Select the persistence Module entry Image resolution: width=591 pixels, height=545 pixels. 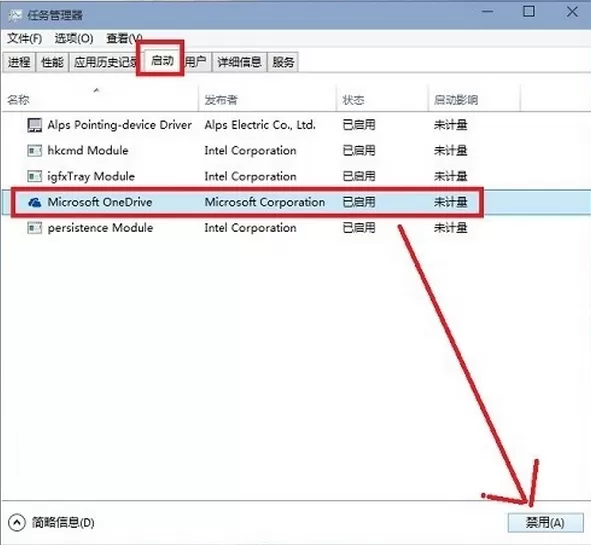point(100,228)
